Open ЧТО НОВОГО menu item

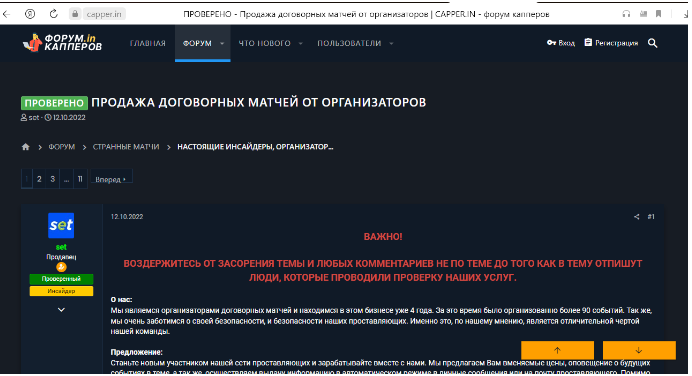click(264, 43)
